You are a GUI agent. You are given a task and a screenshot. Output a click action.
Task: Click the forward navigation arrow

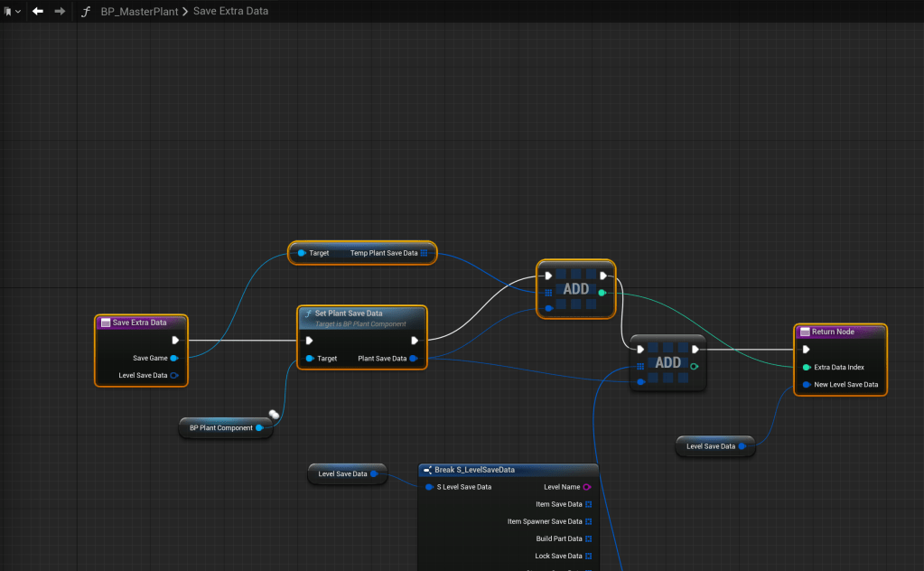60,11
